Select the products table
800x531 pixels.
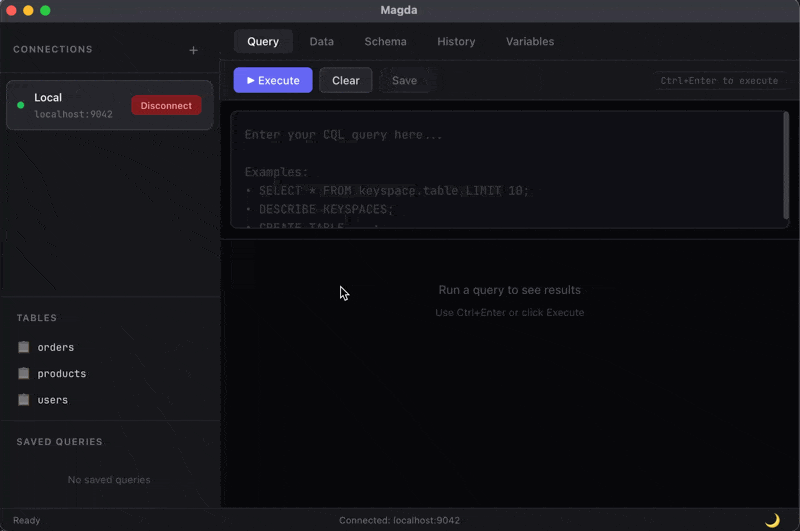tap(61, 373)
